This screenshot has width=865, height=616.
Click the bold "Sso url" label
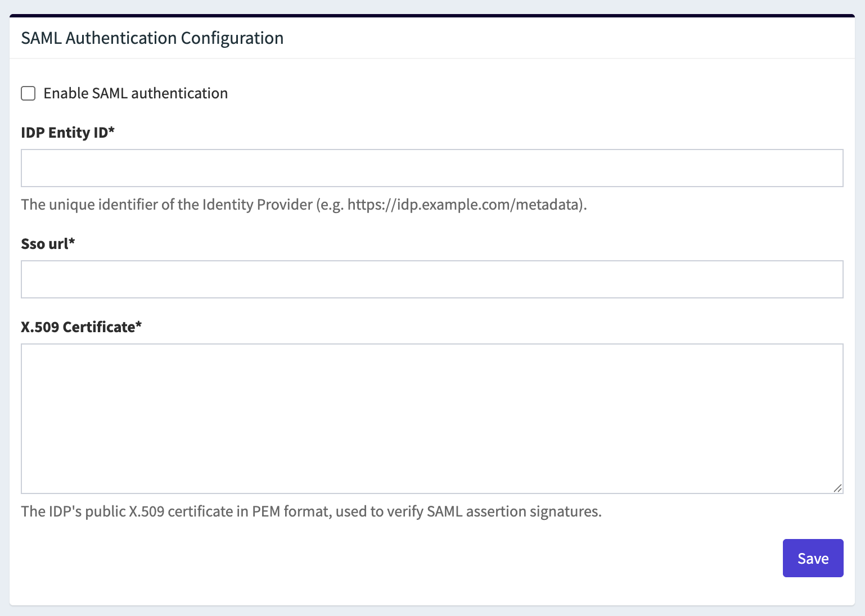coord(44,244)
